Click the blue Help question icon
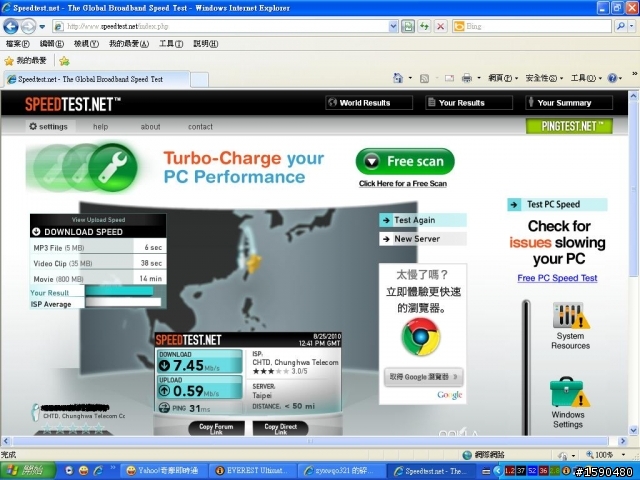Screen dimensions: 640x480 click(612, 78)
